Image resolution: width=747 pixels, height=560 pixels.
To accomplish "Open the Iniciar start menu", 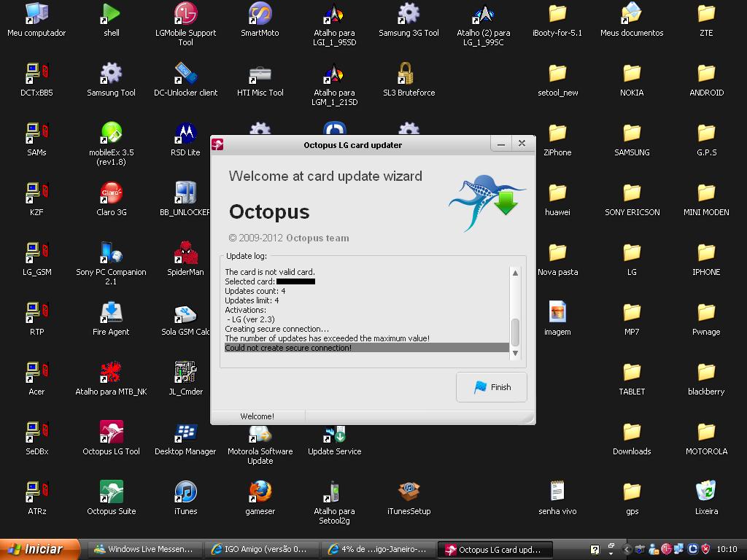I will (x=40, y=550).
